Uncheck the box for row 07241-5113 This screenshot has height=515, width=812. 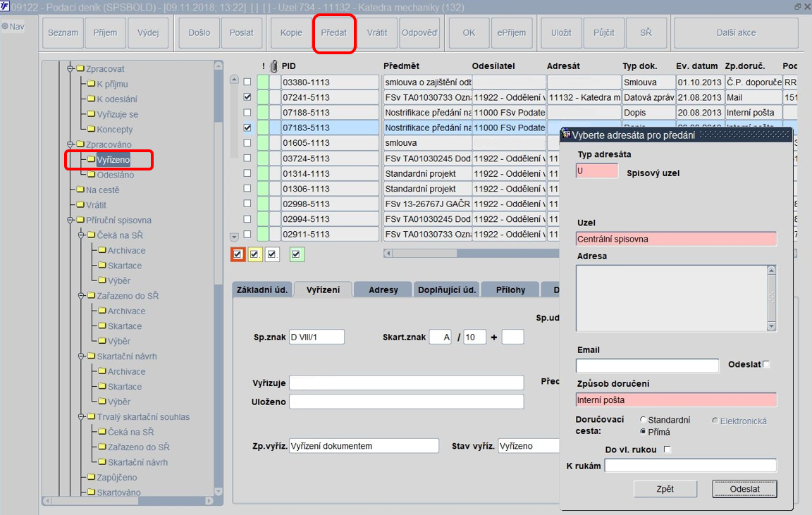[247, 97]
